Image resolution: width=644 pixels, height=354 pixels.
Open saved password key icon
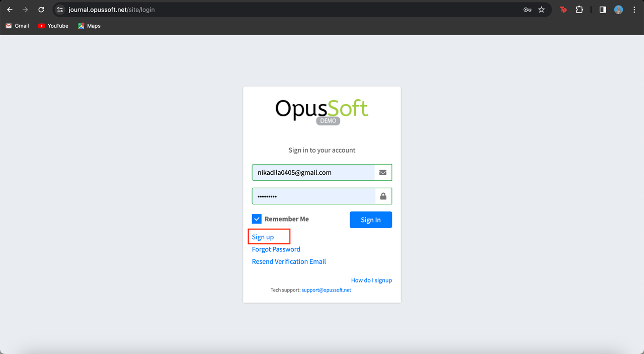tap(527, 10)
